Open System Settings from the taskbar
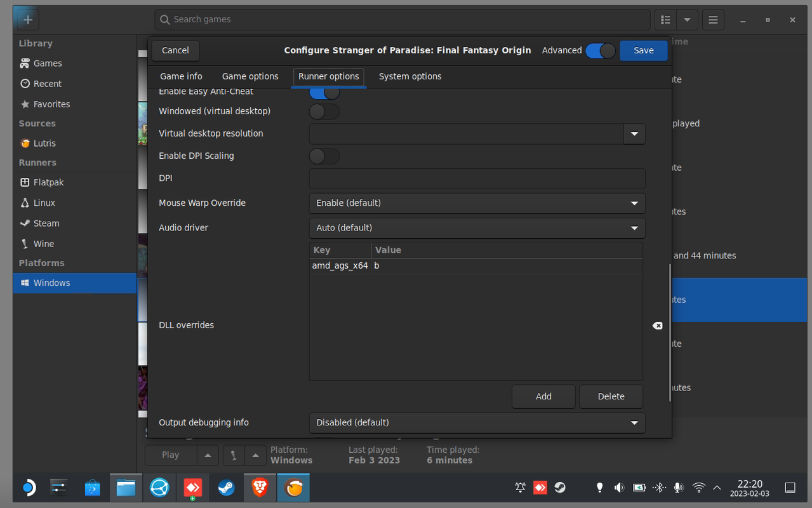 [59, 488]
